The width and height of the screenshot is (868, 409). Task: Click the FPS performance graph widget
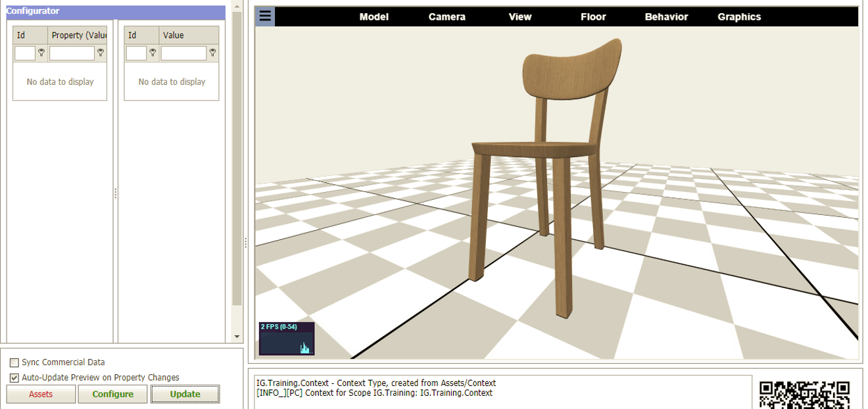click(x=287, y=339)
